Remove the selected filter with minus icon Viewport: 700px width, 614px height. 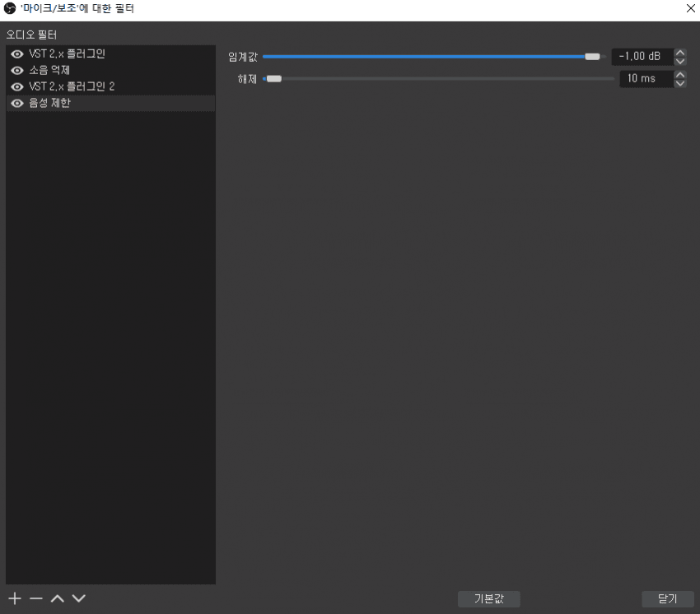[36, 598]
